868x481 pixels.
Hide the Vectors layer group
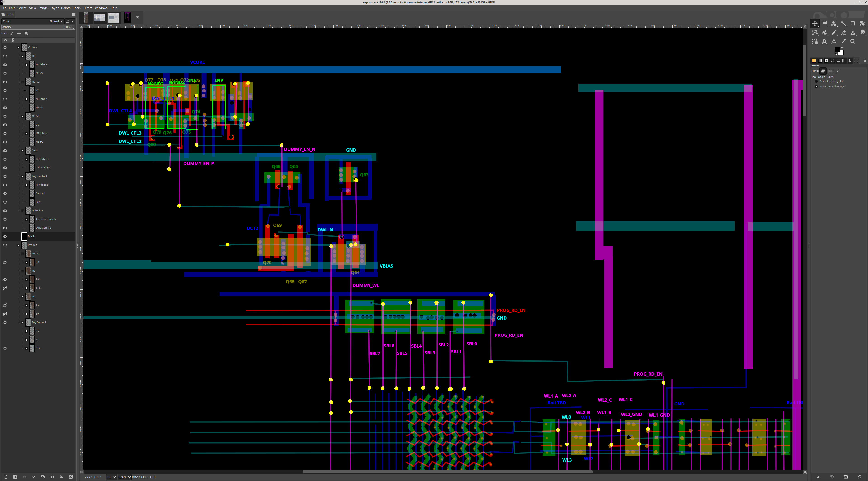[x=5, y=47]
